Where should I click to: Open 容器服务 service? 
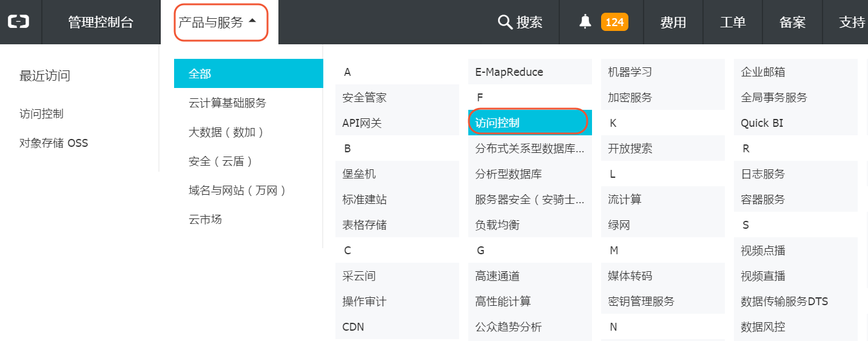click(796, 199)
